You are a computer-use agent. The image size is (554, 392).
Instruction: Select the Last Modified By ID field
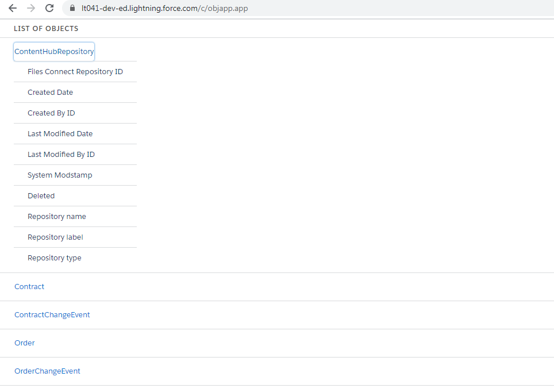point(60,154)
